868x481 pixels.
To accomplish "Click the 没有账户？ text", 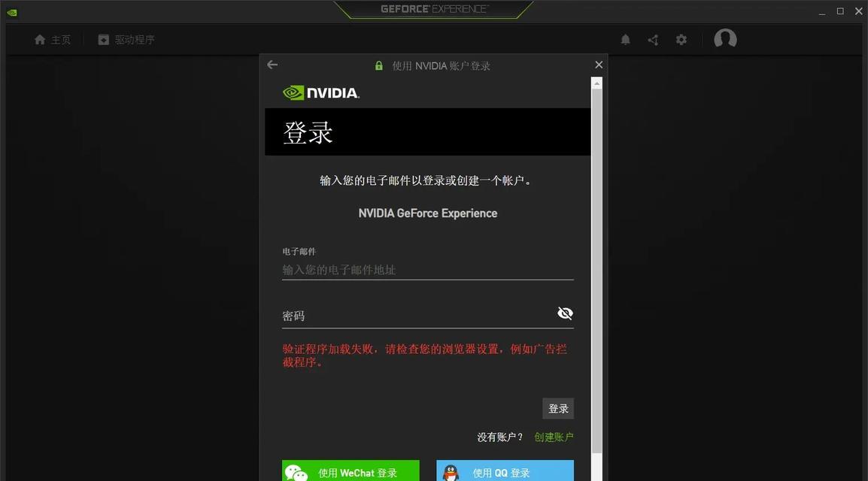I will click(x=500, y=437).
